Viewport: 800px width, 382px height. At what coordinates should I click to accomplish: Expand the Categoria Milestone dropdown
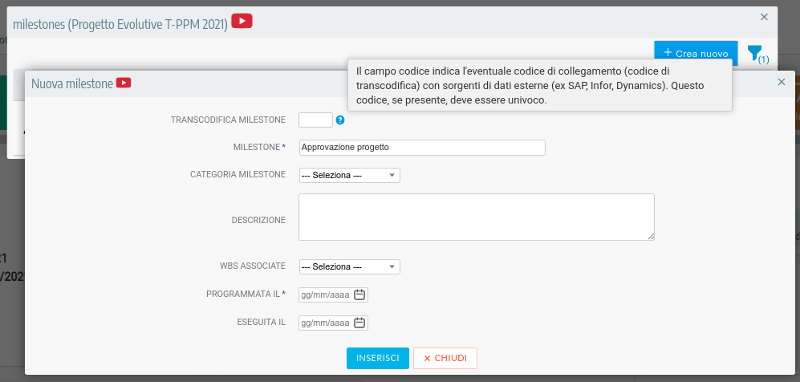pos(349,175)
